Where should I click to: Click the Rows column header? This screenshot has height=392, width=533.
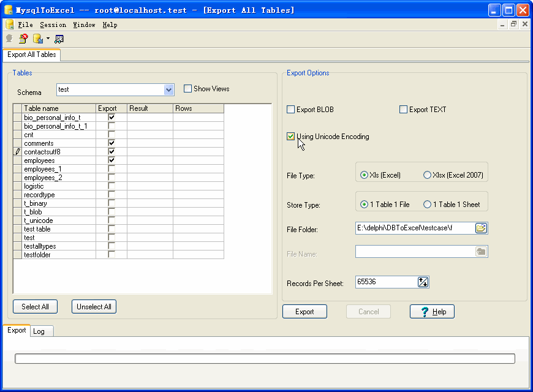(x=198, y=108)
